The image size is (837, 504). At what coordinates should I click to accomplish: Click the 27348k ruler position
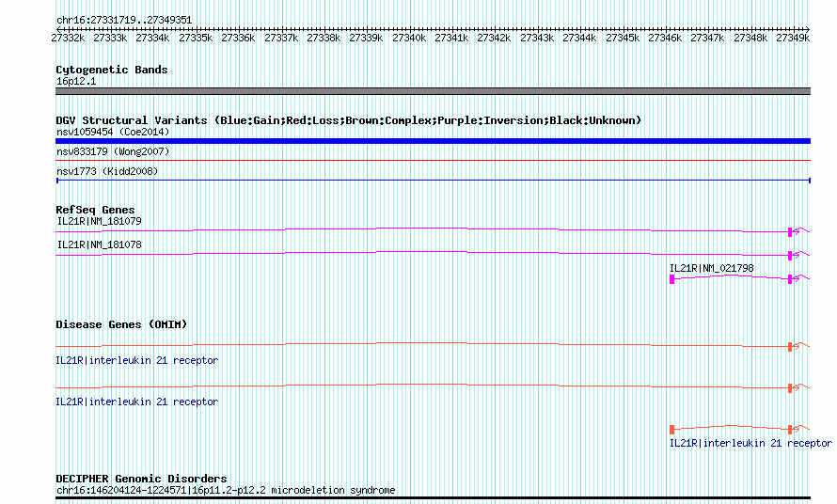tap(750, 38)
